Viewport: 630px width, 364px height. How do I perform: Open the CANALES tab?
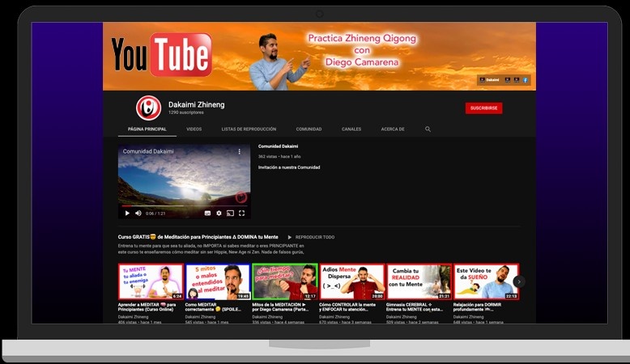pos(351,129)
